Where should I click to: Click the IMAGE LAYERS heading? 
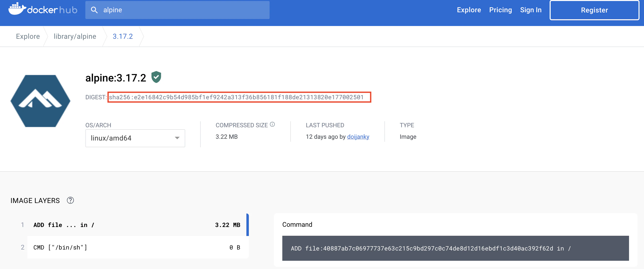35,200
